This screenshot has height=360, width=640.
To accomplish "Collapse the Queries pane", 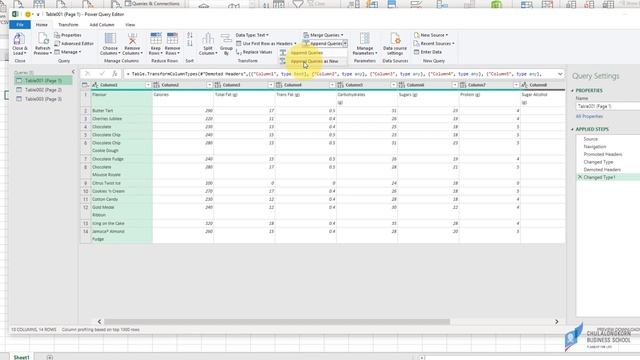I will [73, 72].
